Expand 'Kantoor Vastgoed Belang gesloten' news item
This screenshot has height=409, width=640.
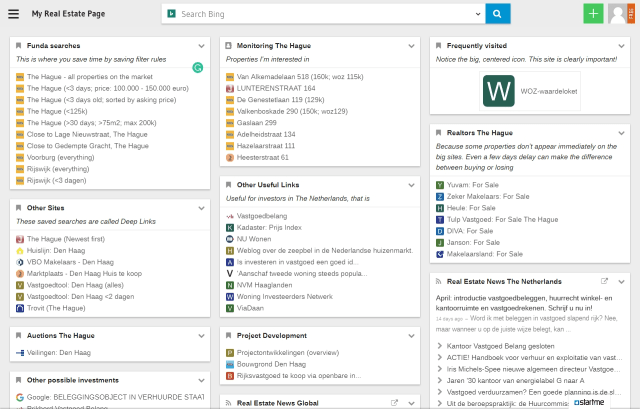click(500, 346)
